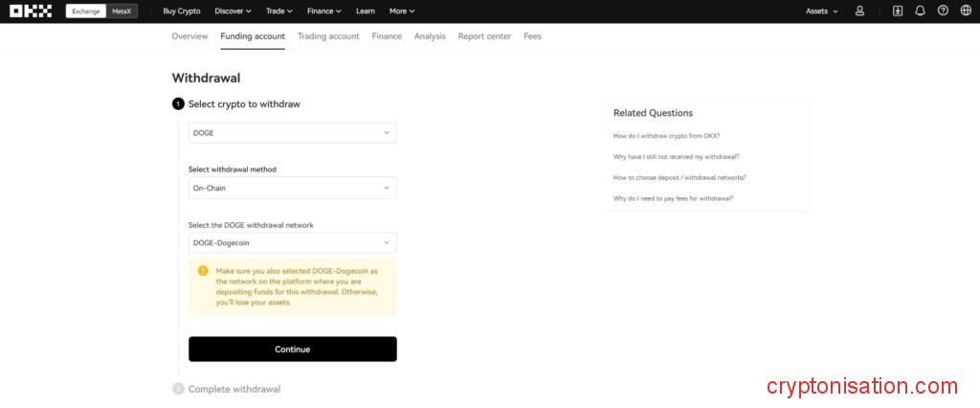This screenshot has height=408, width=980.
Task: Click the yellow warning icon in notice
Action: (x=203, y=271)
